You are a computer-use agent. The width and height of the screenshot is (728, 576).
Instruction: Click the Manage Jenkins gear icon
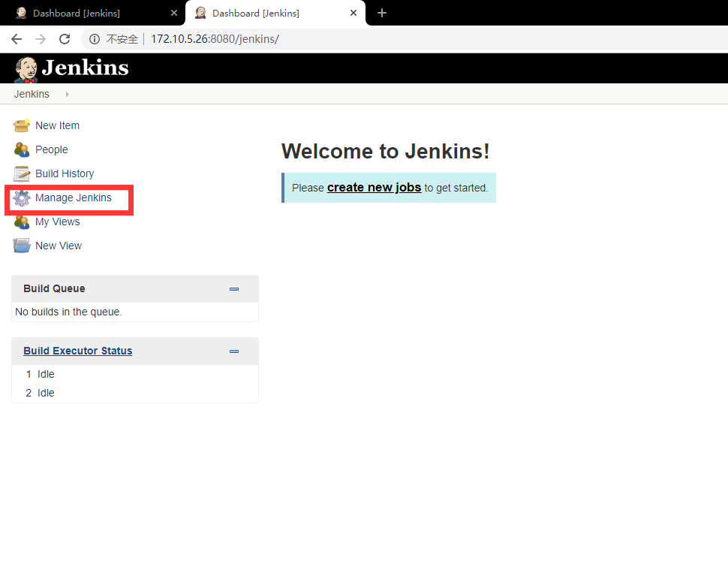click(21, 198)
